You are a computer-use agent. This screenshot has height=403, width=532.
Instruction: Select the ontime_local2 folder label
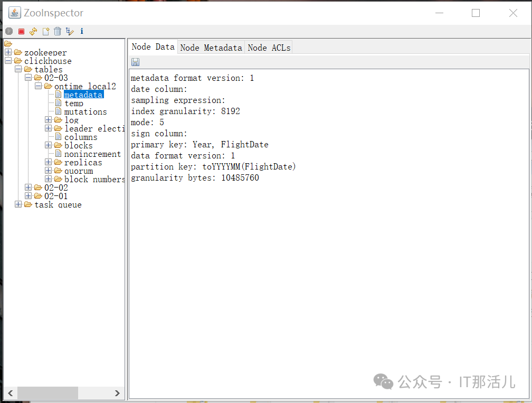(x=85, y=86)
